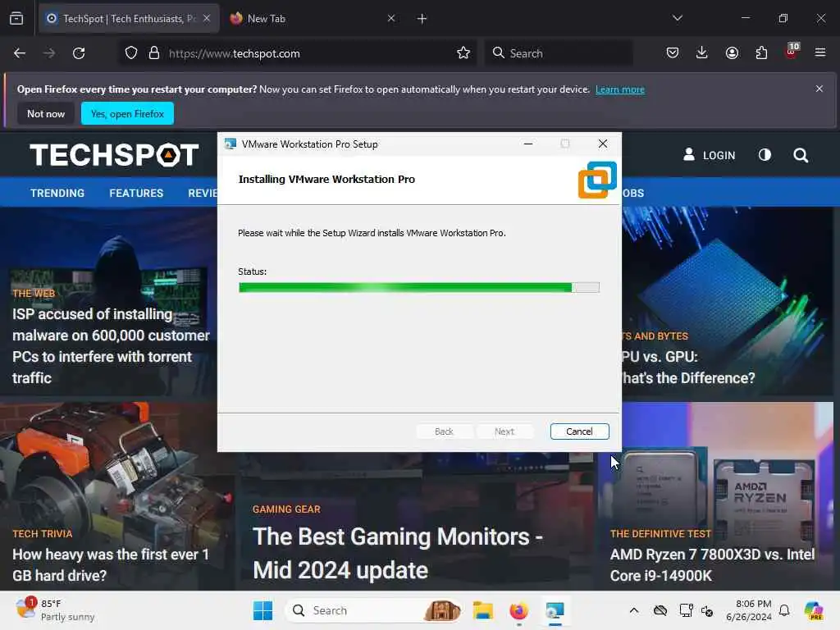Click THE WEB category label
This screenshot has height=630, width=840.
coord(34,293)
